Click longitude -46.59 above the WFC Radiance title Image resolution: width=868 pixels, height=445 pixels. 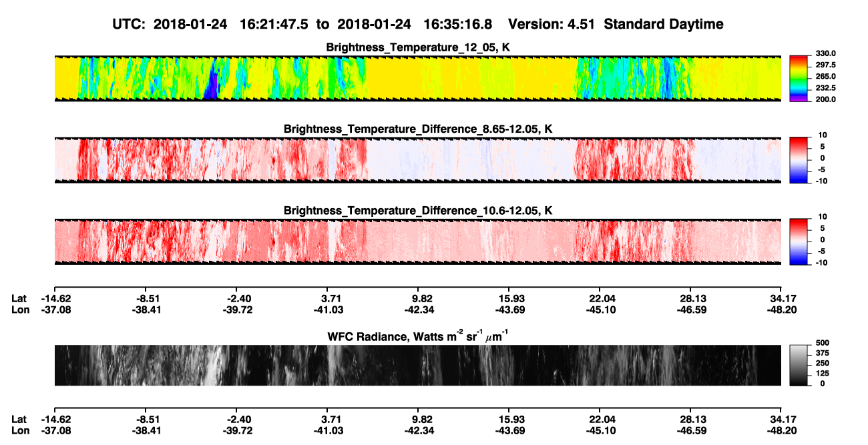click(690, 309)
